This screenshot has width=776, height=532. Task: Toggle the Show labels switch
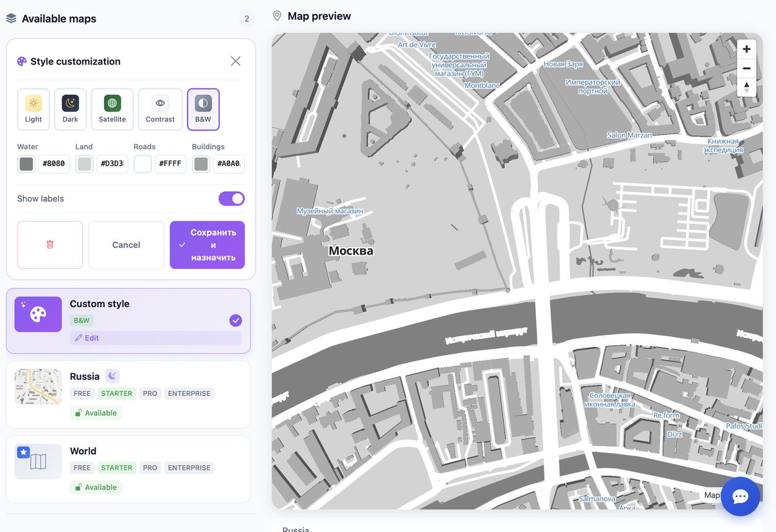pyautogui.click(x=231, y=198)
